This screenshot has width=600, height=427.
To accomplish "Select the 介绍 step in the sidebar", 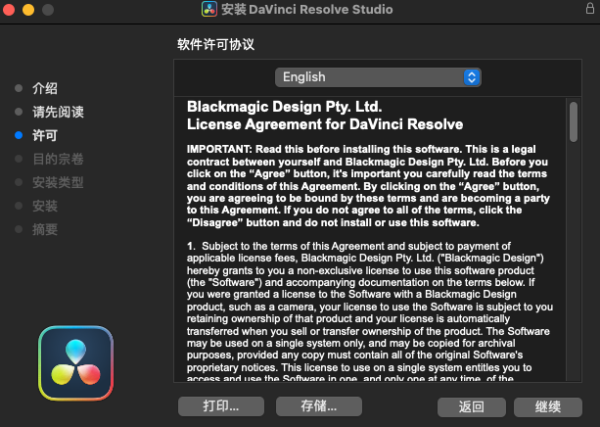I will click(x=45, y=88).
